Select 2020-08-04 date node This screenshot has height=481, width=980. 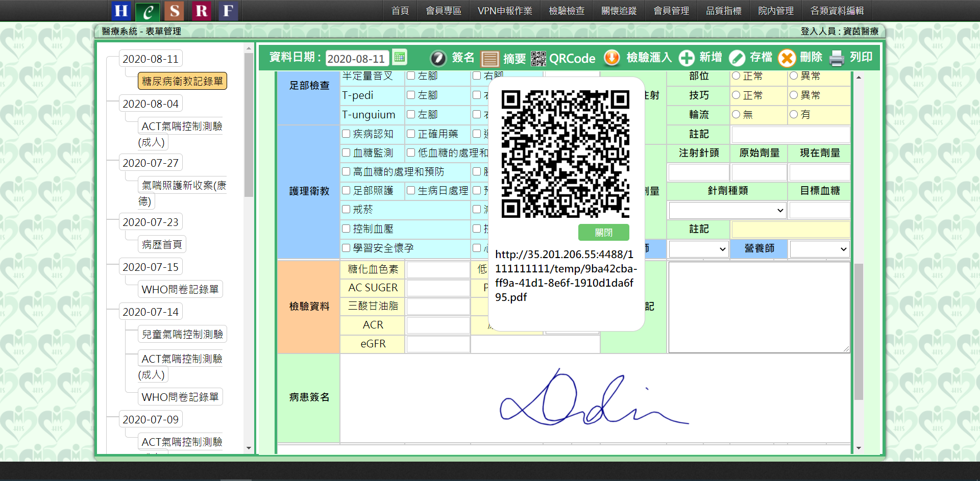pyautogui.click(x=151, y=104)
